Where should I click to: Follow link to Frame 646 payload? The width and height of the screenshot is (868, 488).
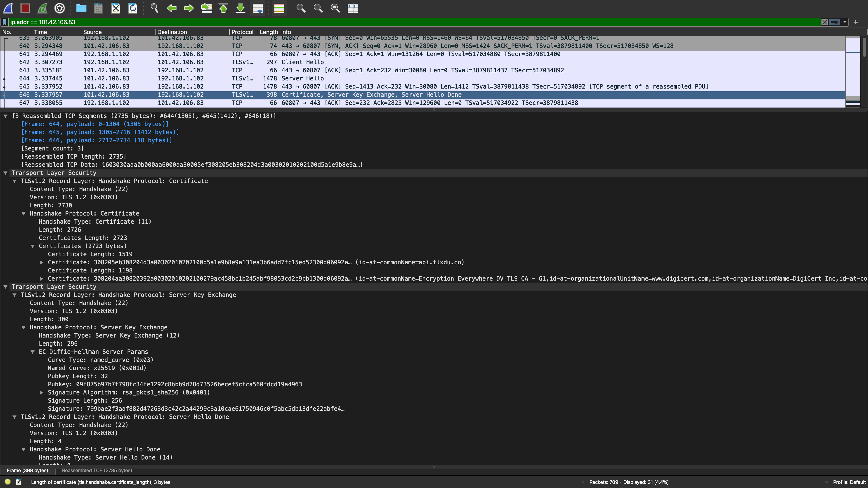pyautogui.click(x=97, y=140)
